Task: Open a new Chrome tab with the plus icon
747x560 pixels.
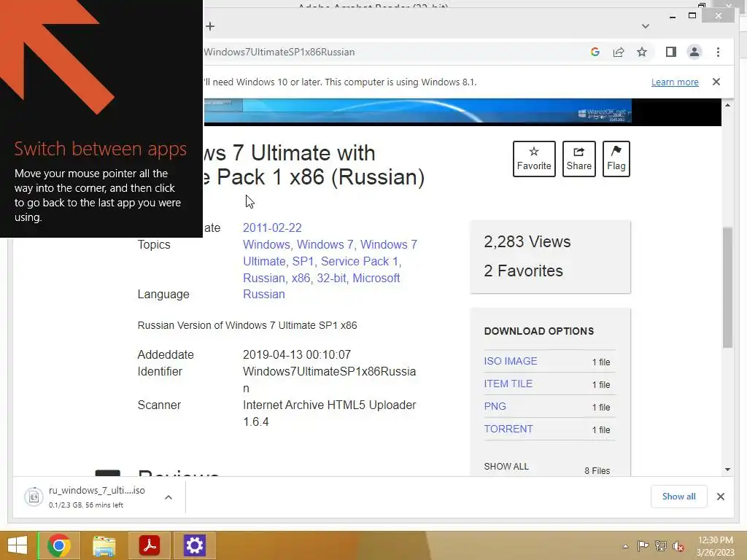Action: [210, 26]
